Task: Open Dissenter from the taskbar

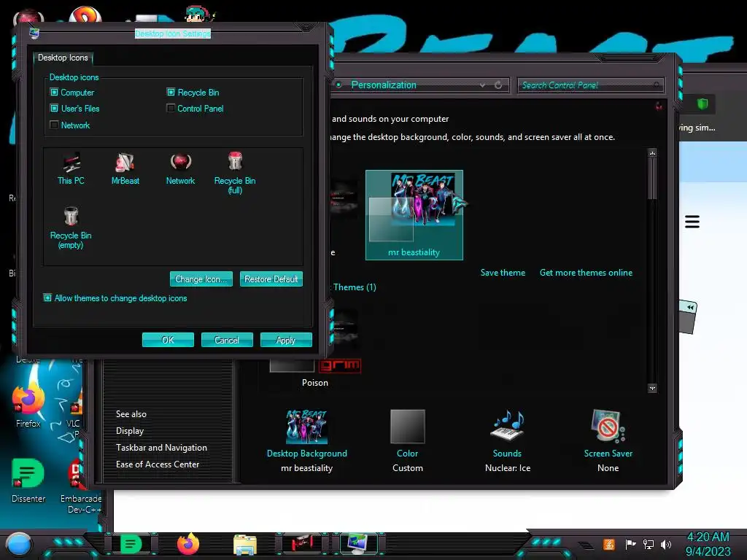Action: tap(131, 544)
